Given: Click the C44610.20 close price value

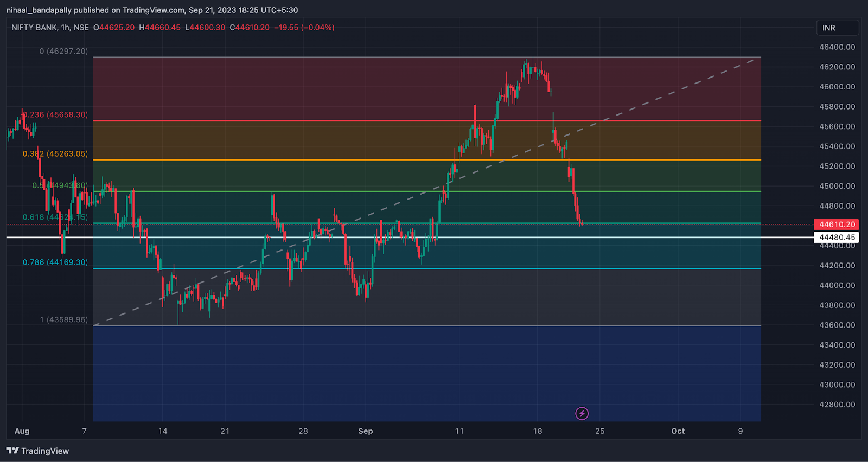Looking at the screenshot, I should (250, 28).
